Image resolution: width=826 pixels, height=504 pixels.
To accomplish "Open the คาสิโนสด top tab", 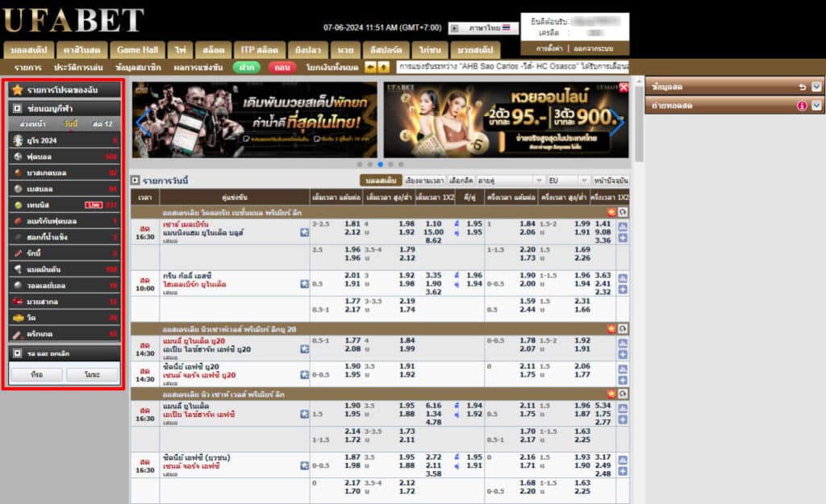I will (x=81, y=50).
